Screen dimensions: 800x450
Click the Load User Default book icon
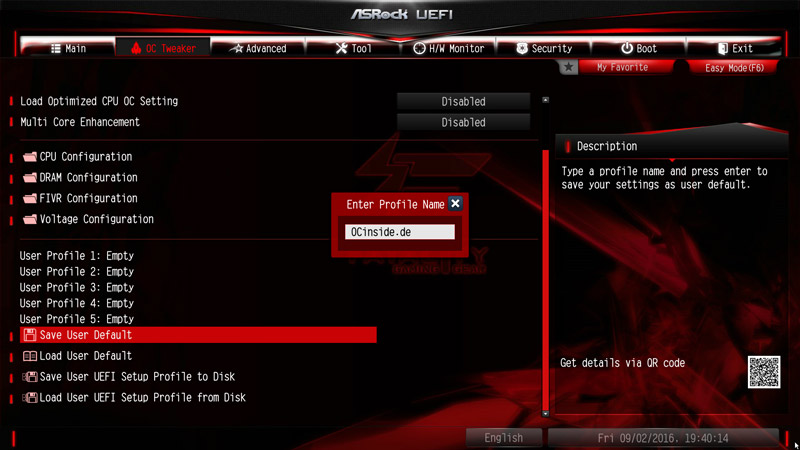(x=30, y=356)
